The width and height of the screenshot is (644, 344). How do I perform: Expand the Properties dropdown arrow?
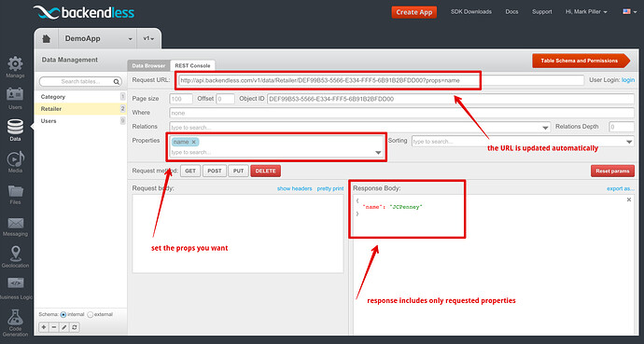pyautogui.click(x=378, y=153)
